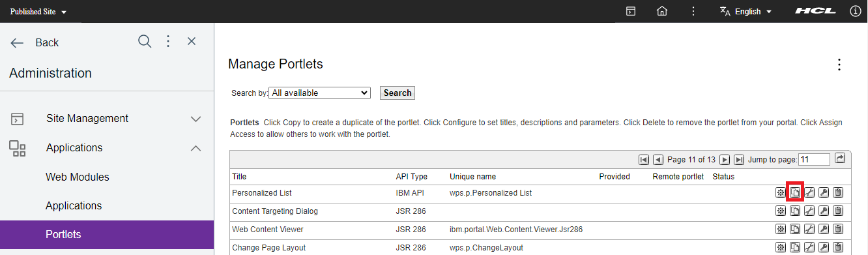Click Web Content Viewer title text
Image resolution: width=868 pixels, height=255 pixels.
point(268,230)
